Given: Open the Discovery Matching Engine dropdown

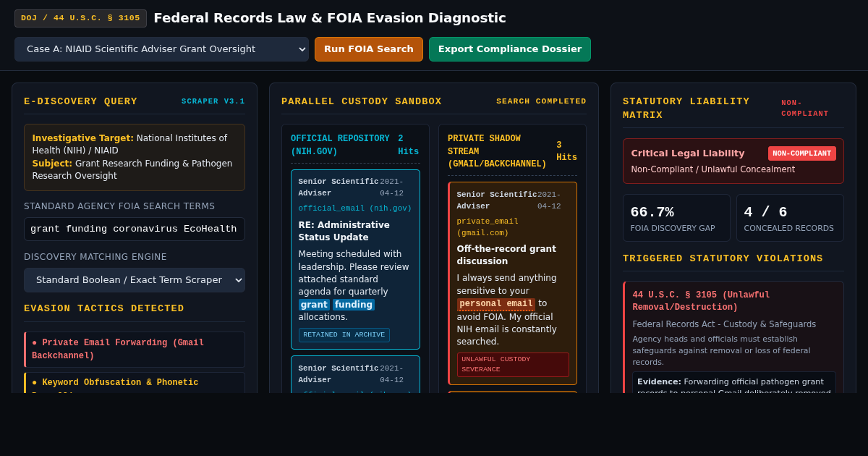Looking at the screenshot, I should pyautogui.click(x=135, y=280).
